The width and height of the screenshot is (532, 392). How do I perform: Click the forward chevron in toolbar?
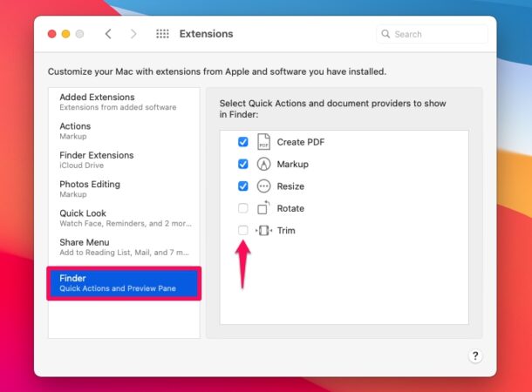pyautogui.click(x=133, y=34)
